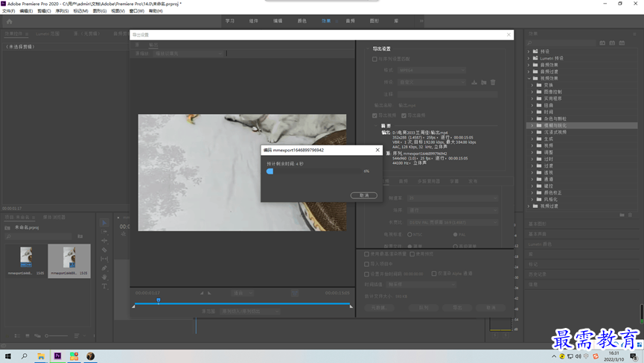This screenshot has height=363, width=644.
Task: Click the save preset icon
Action: [x=474, y=82]
